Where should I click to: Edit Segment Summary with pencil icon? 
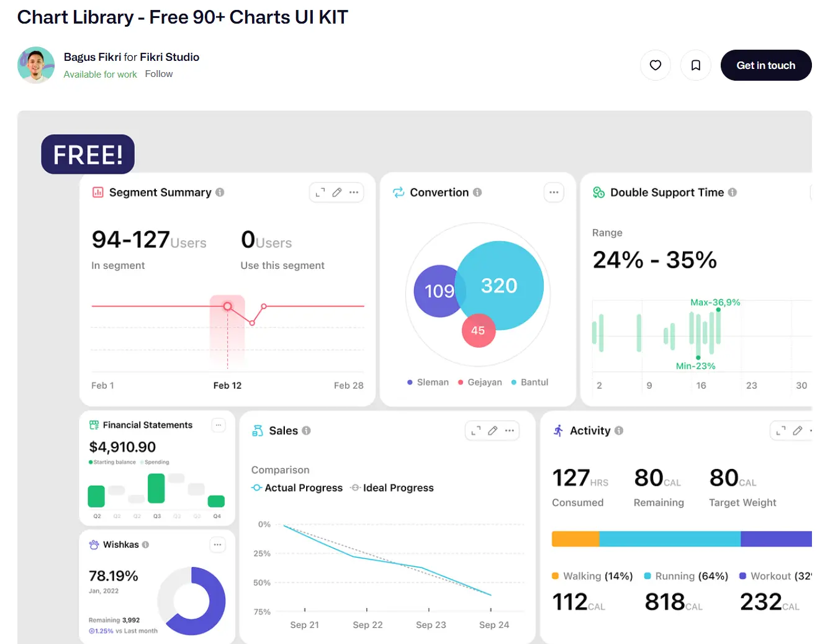tap(337, 193)
